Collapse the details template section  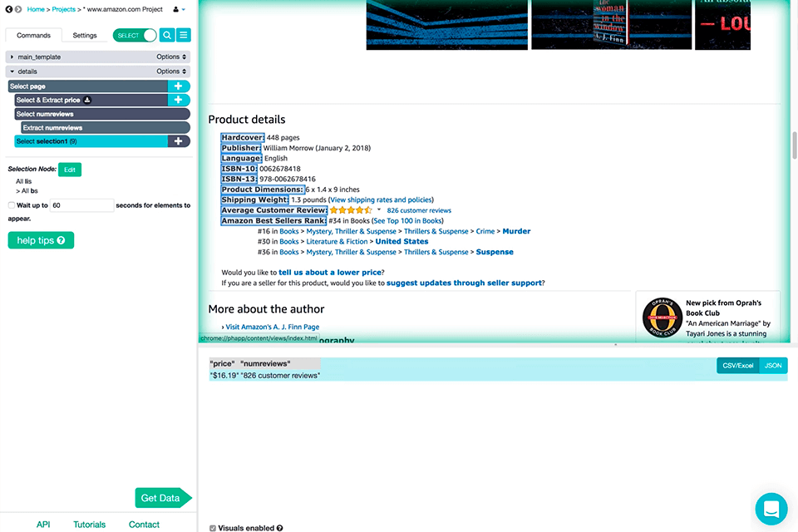click(x=12, y=71)
